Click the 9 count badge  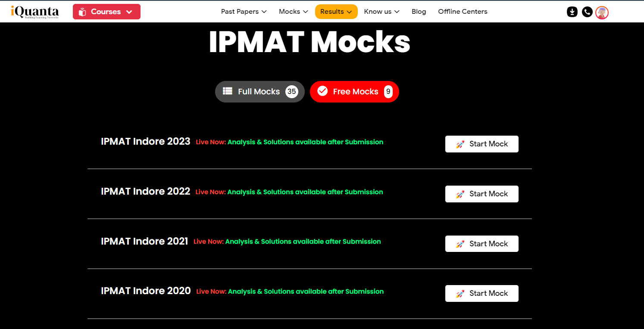click(x=388, y=92)
